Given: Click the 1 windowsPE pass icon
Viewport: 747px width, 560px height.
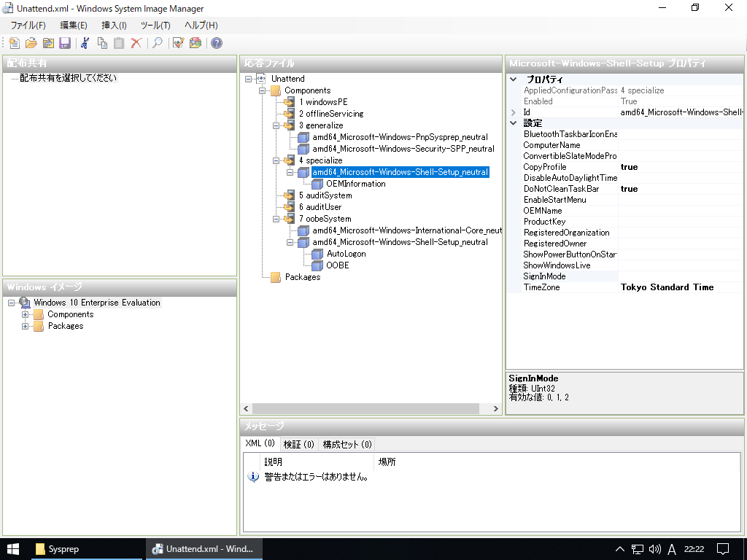Looking at the screenshot, I should pos(289,102).
